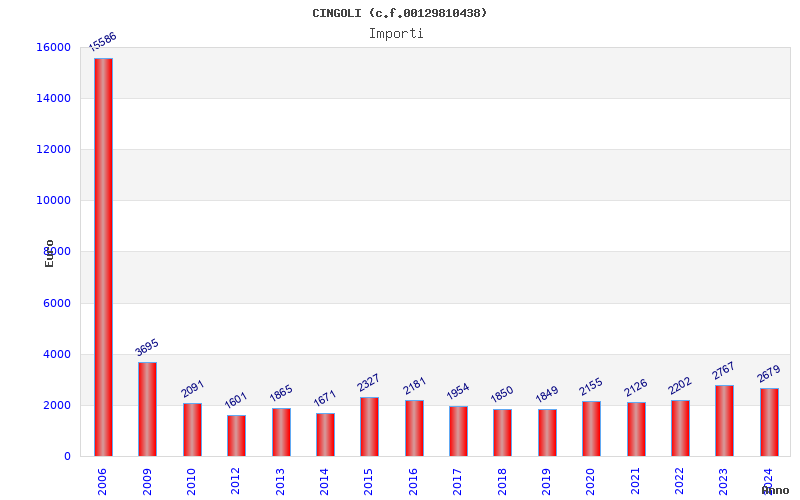Click the 2010 bar in the chart

(x=192, y=430)
